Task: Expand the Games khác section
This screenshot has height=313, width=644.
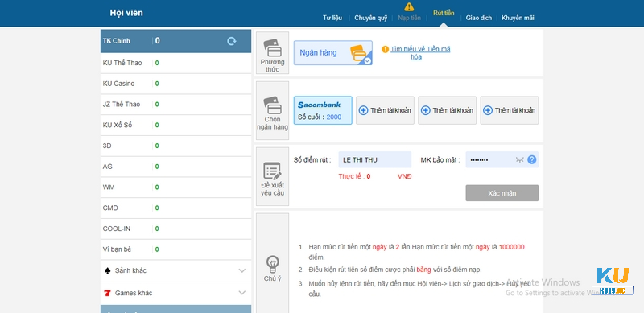Action: 242,293
